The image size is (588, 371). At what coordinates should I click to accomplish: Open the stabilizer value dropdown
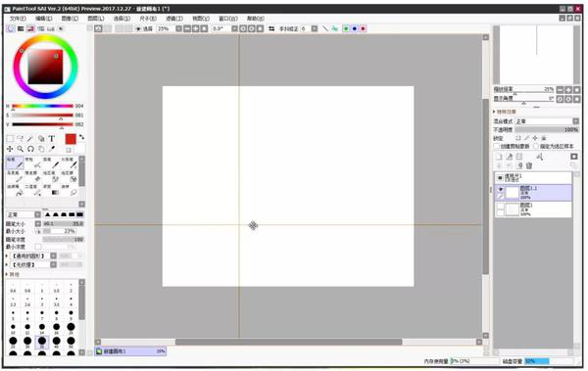[315, 28]
